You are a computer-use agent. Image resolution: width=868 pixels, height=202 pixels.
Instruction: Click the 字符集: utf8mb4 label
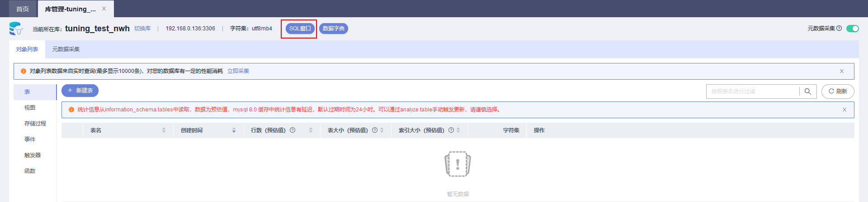click(x=251, y=29)
